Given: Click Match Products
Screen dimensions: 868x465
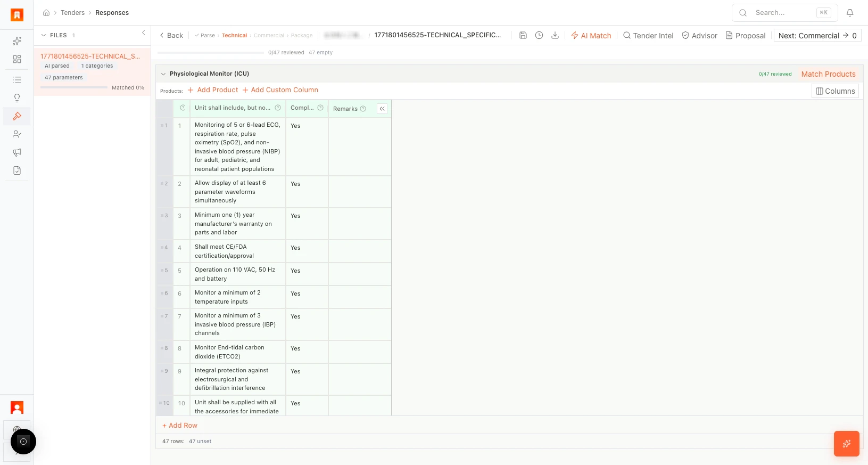Looking at the screenshot, I should pyautogui.click(x=828, y=74).
